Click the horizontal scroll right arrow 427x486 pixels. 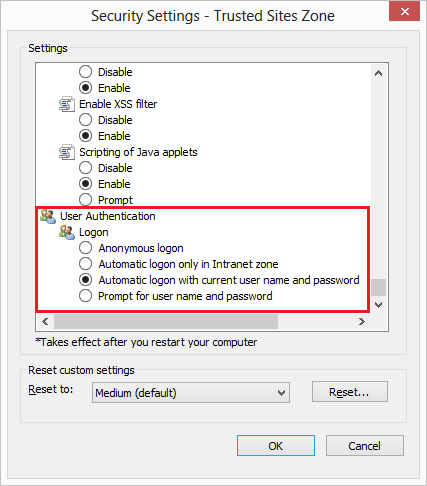click(x=362, y=321)
